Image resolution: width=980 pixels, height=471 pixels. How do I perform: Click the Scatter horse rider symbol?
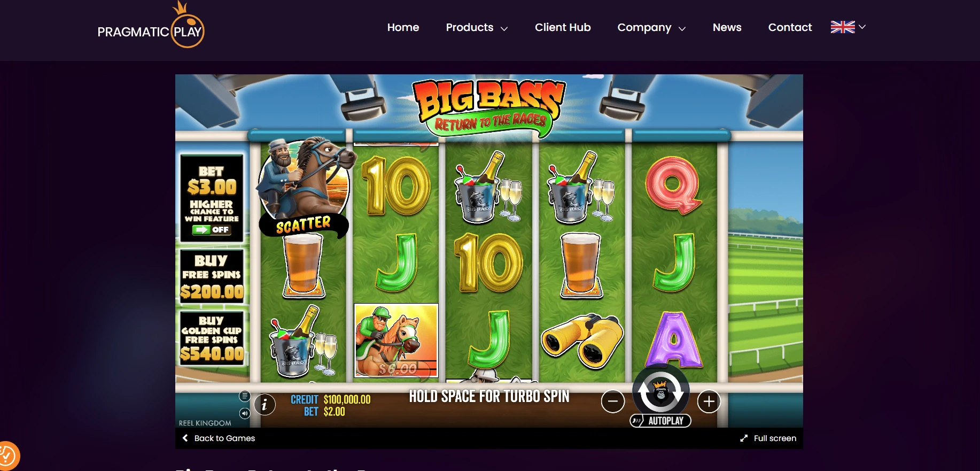(305, 187)
